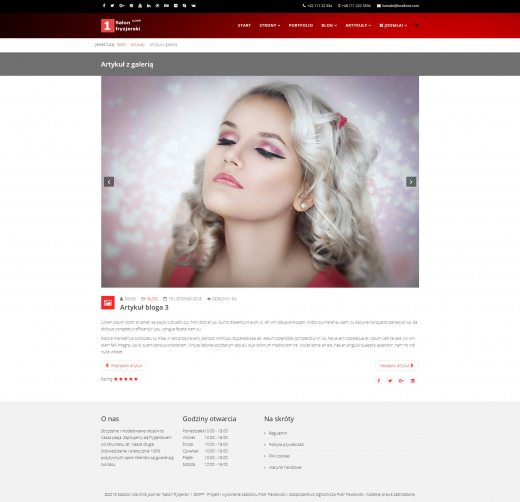This screenshot has height=502, width=520.
Task: Click the Salon fryzjerski logo
Action: tap(121, 25)
